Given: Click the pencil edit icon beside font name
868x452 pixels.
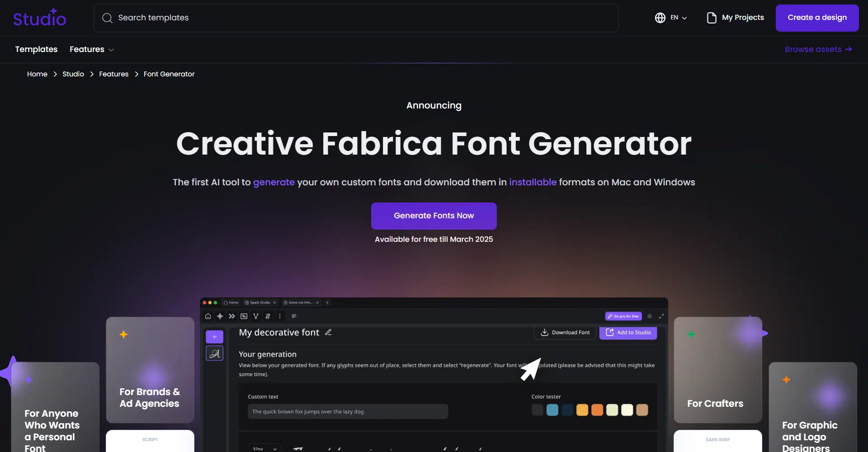Looking at the screenshot, I should click(x=328, y=332).
